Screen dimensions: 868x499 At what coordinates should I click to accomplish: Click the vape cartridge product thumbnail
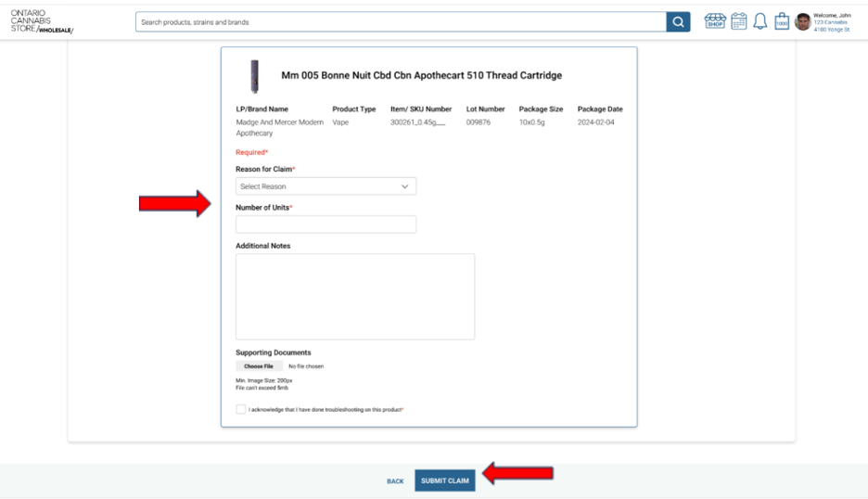255,76
